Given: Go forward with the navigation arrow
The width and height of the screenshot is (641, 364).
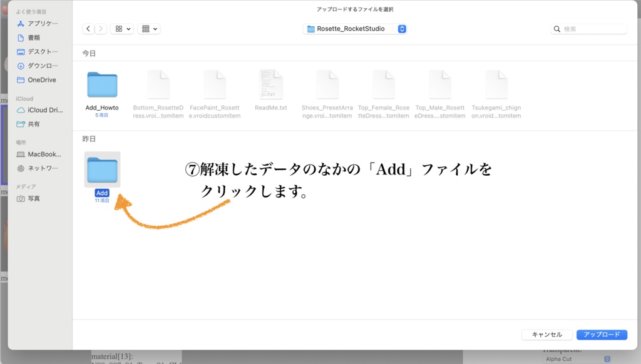Looking at the screenshot, I should tap(101, 29).
